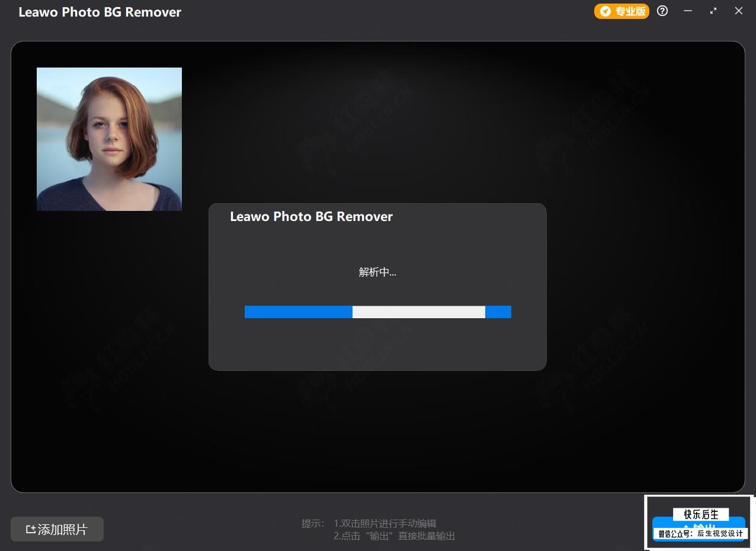
Task: Close the Leawo Photo BG Remover window
Action: (x=739, y=11)
